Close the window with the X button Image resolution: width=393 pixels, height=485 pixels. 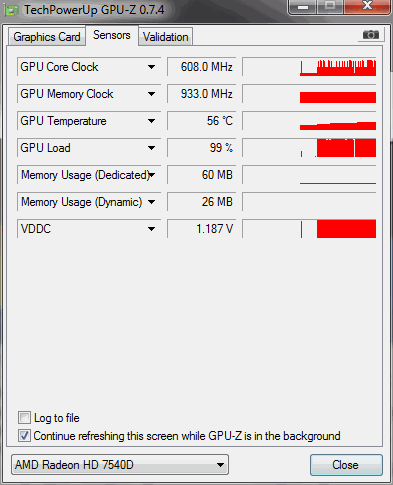pyautogui.click(x=367, y=6)
